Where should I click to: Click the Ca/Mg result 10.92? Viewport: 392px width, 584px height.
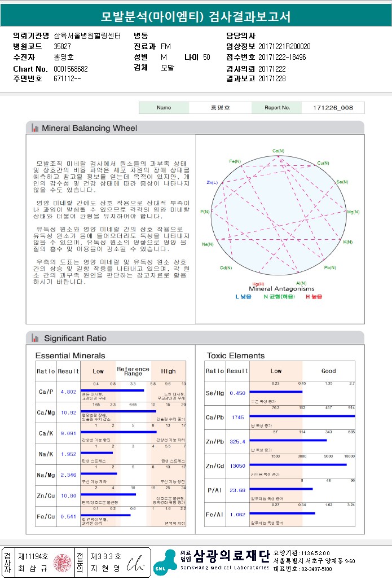tap(68, 412)
